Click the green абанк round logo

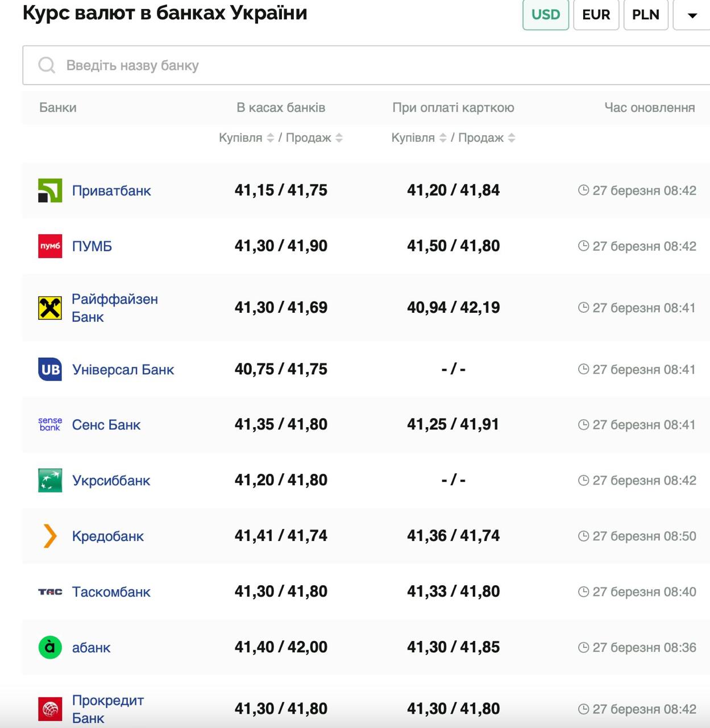point(50,647)
